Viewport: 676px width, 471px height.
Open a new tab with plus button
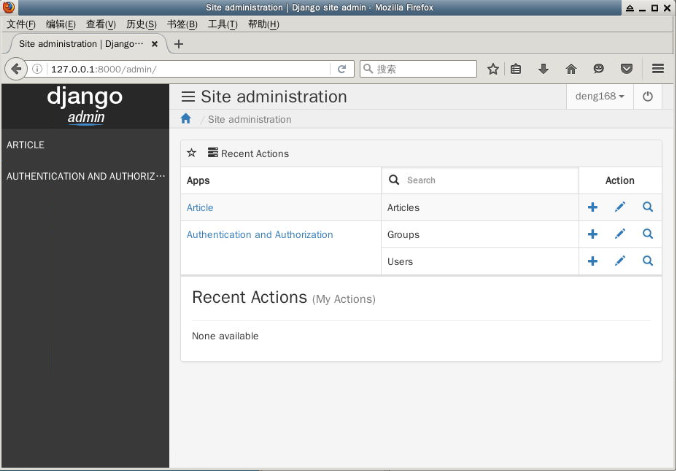click(x=178, y=44)
